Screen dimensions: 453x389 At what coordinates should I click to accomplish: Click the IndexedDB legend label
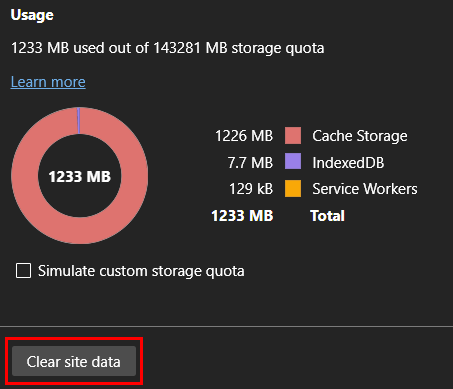[x=348, y=163]
